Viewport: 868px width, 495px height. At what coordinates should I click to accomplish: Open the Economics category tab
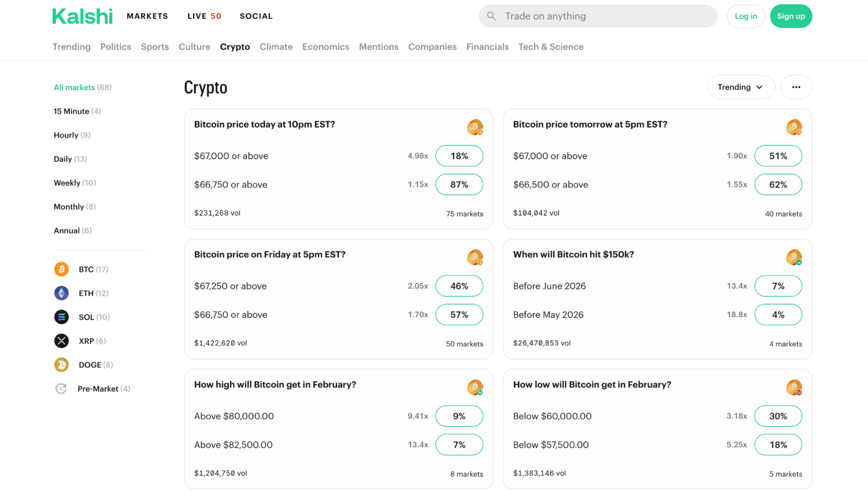coord(325,47)
